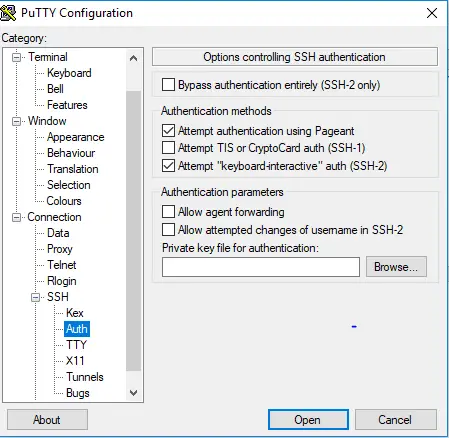Collapse the Terminal tree node
This screenshot has width=449, height=438.
tap(16, 57)
